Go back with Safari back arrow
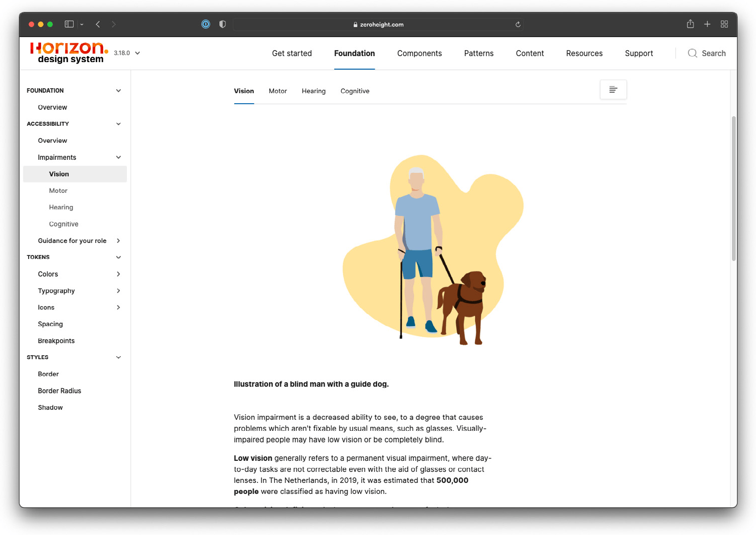This screenshot has height=535, width=756. 98,24
